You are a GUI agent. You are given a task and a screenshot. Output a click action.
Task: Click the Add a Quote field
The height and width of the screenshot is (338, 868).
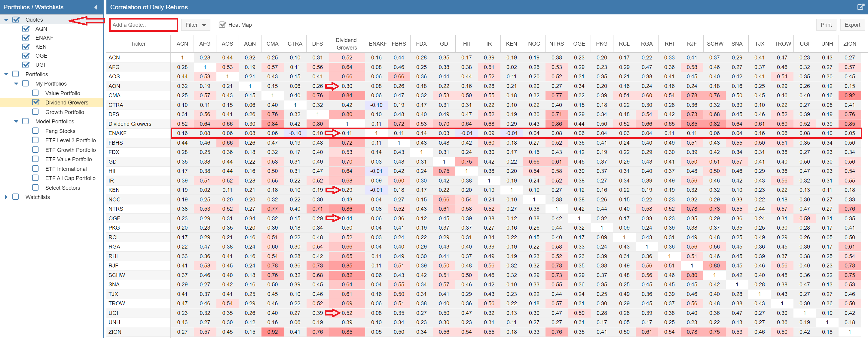point(144,25)
